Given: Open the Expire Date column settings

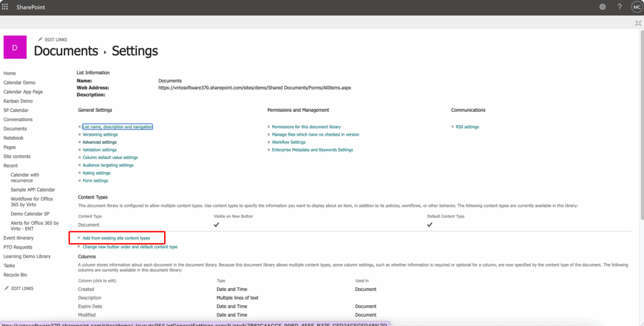Looking at the screenshot, I should pos(90,306).
